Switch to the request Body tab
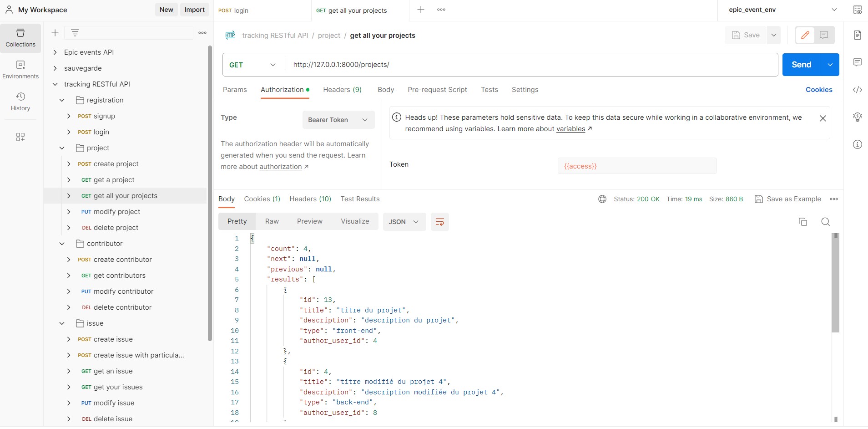 pyautogui.click(x=386, y=90)
